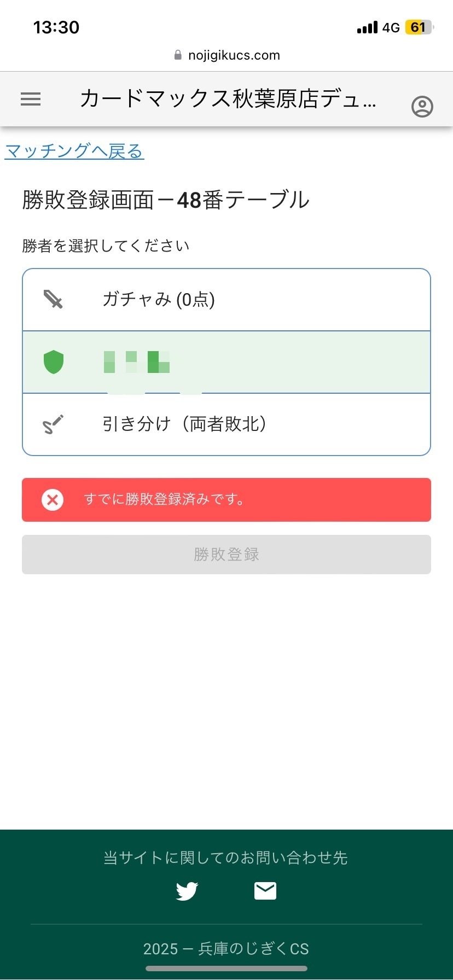Click the 勝敗登録 submit button

tap(226, 555)
